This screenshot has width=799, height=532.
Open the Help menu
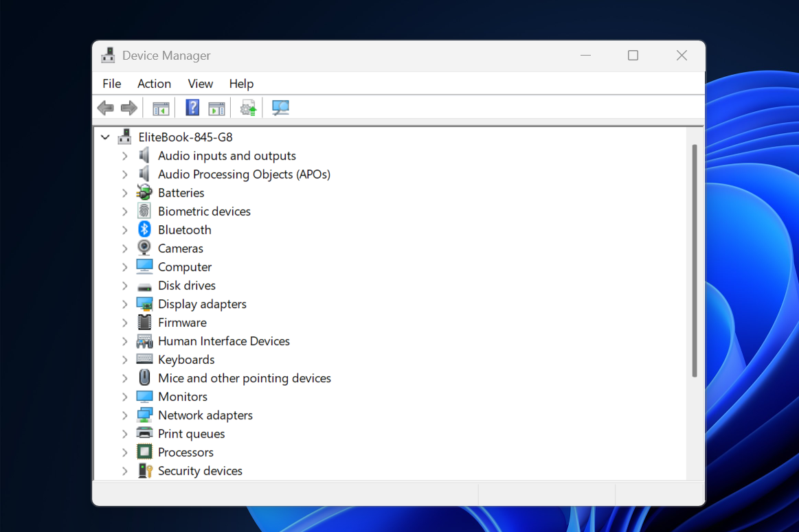241,84
